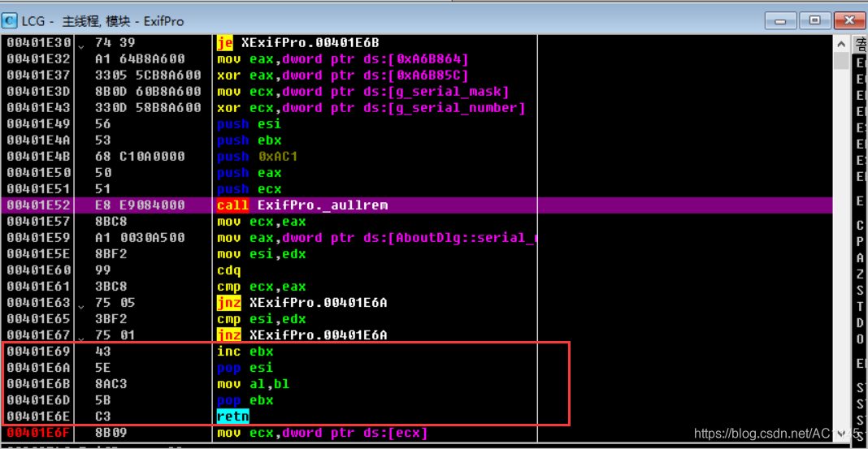The height and width of the screenshot is (449, 868).
Task: Select the 'push eax' instruction
Action: (250, 172)
